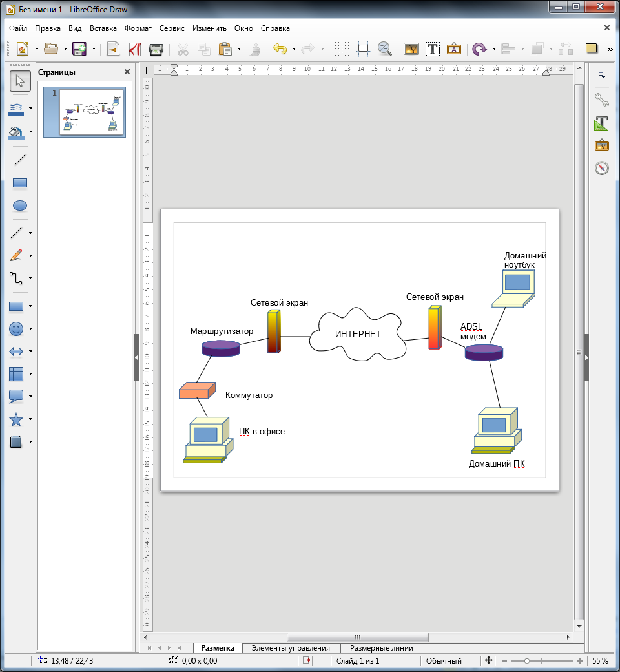Open the Вставка menu
Image resolution: width=620 pixels, height=672 pixels.
tap(103, 28)
